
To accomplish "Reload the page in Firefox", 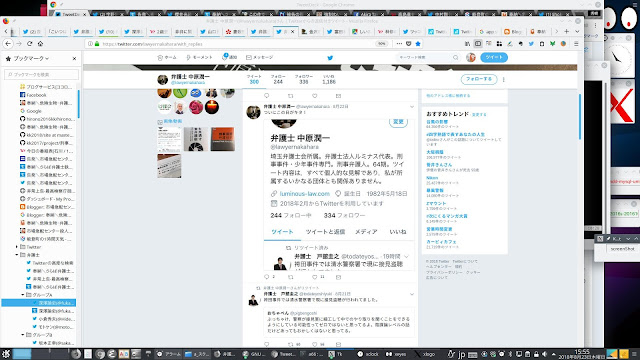I will (29, 44).
